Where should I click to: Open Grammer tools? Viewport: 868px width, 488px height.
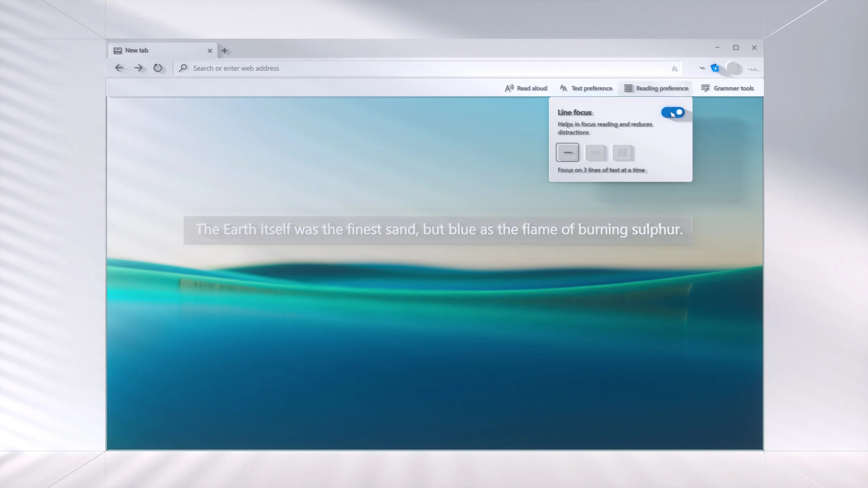click(727, 88)
